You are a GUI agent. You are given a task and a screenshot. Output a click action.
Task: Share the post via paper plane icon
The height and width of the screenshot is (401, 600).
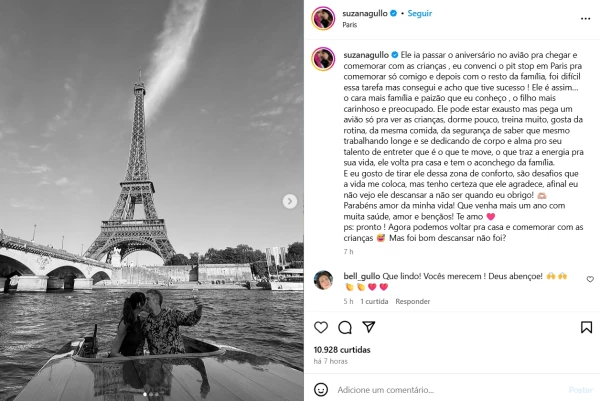(368, 327)
